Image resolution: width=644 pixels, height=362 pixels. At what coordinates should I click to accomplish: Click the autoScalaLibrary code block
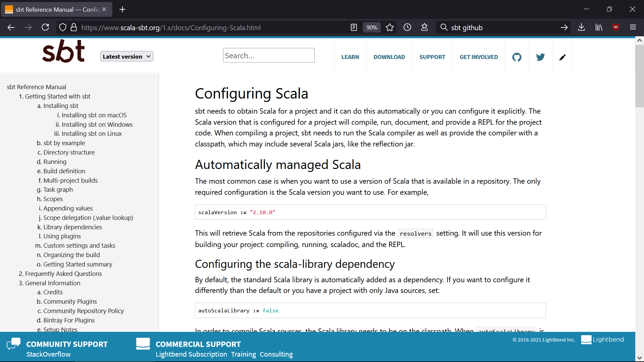tap(370, 310)
